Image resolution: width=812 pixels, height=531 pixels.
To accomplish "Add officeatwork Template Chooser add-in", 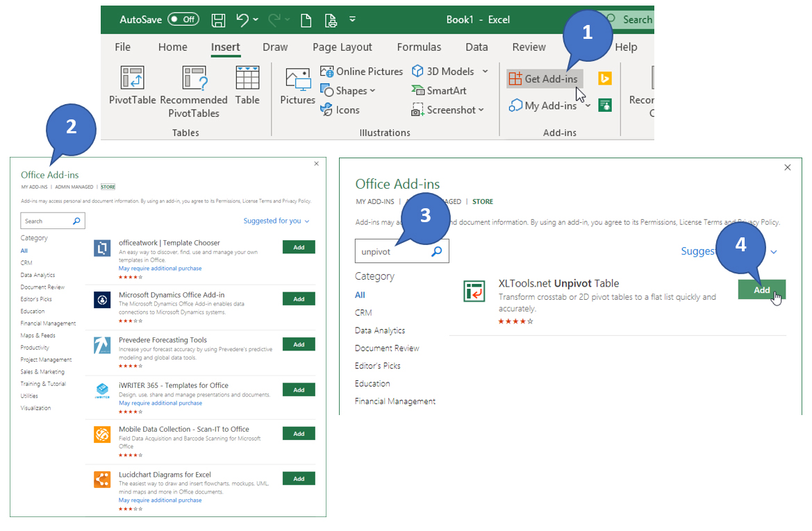I will click(299, 247).
